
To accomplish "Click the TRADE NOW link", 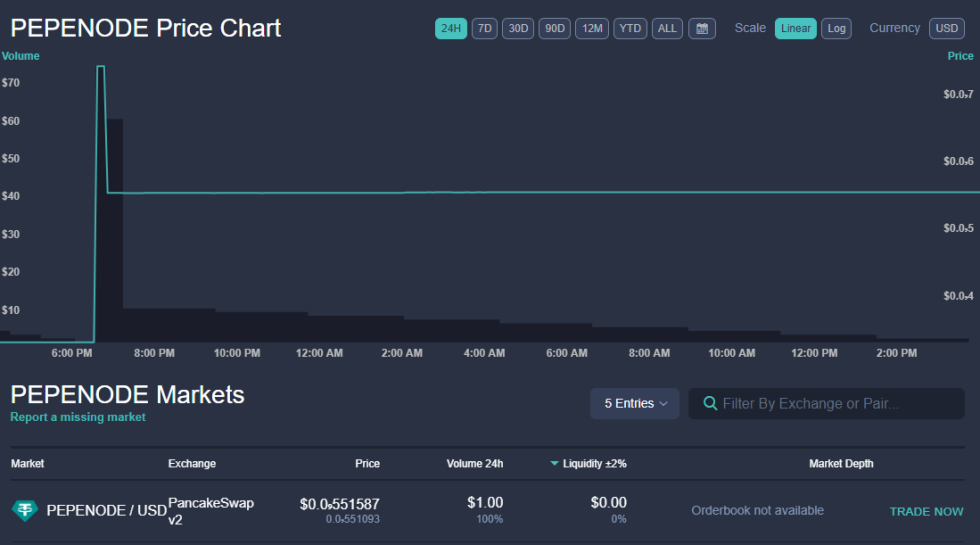I will (926, 511).
